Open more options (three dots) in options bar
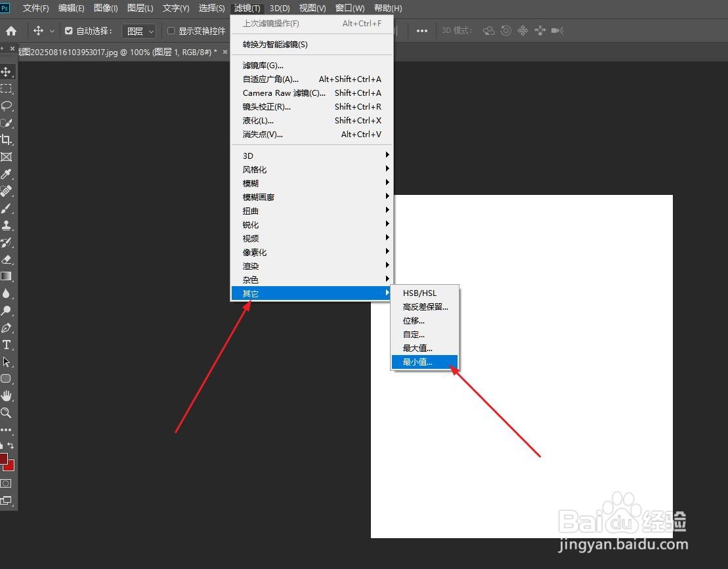The width and height of the screenshot is (728, 569). (x=421, y=31)
